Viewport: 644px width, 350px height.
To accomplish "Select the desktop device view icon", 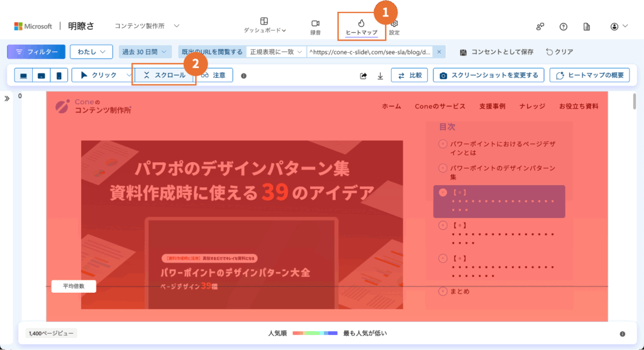I will tap(23, 75).
